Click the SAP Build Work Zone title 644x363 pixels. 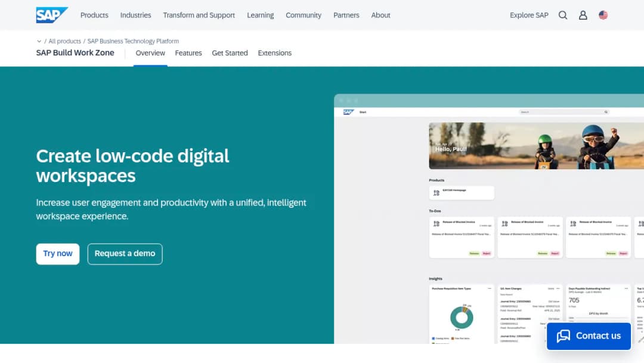(75, 53)
